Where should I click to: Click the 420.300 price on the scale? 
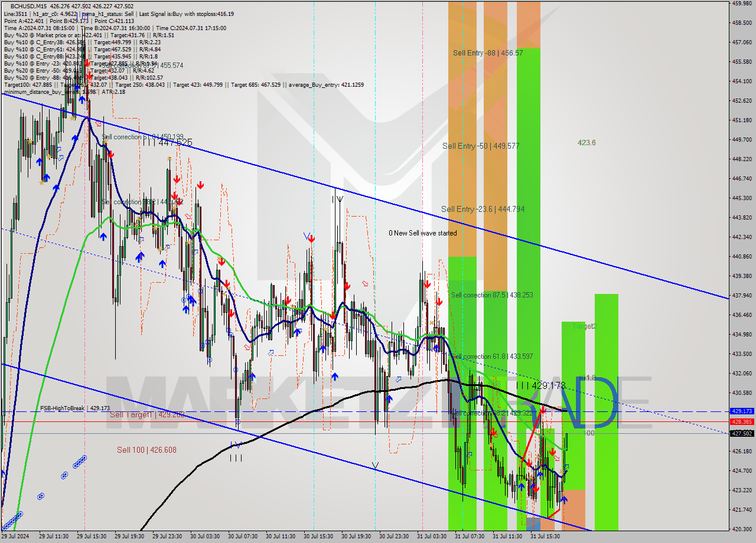tap(741, 529)
